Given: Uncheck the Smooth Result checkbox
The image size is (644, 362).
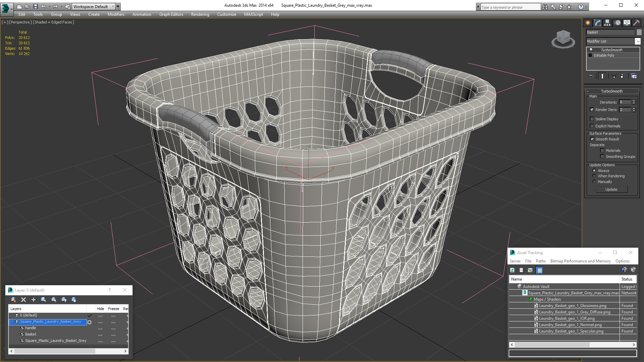Looking at the screenshot, I should (592, 139).
